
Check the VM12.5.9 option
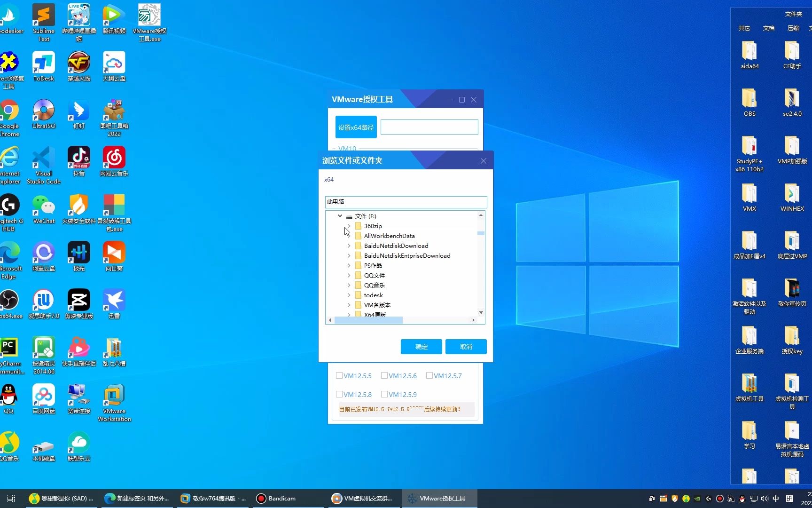click(384, 394)
